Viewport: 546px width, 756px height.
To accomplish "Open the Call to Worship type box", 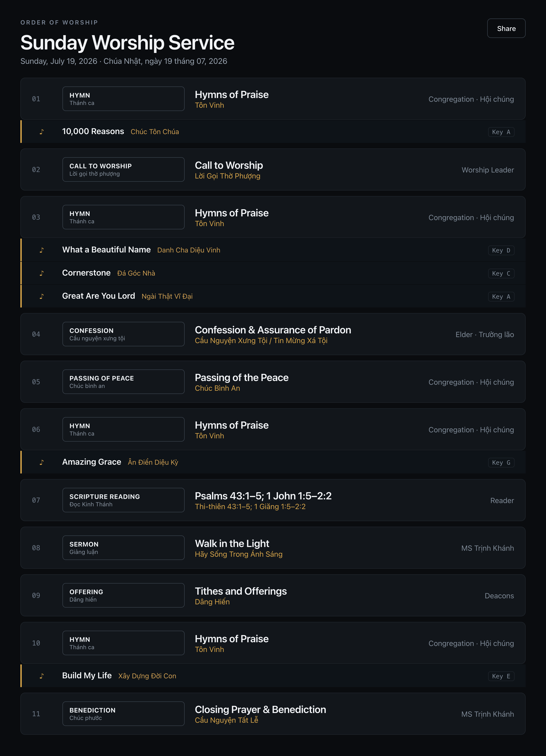I will pyautogui.click(x=123, y=169).
